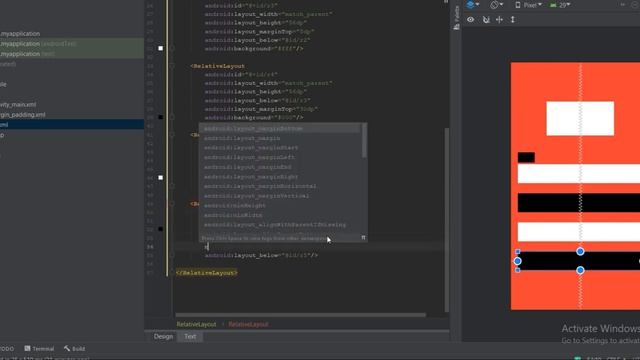Choose android:layout_marginLeft suggestion

[x=280, y=157]
